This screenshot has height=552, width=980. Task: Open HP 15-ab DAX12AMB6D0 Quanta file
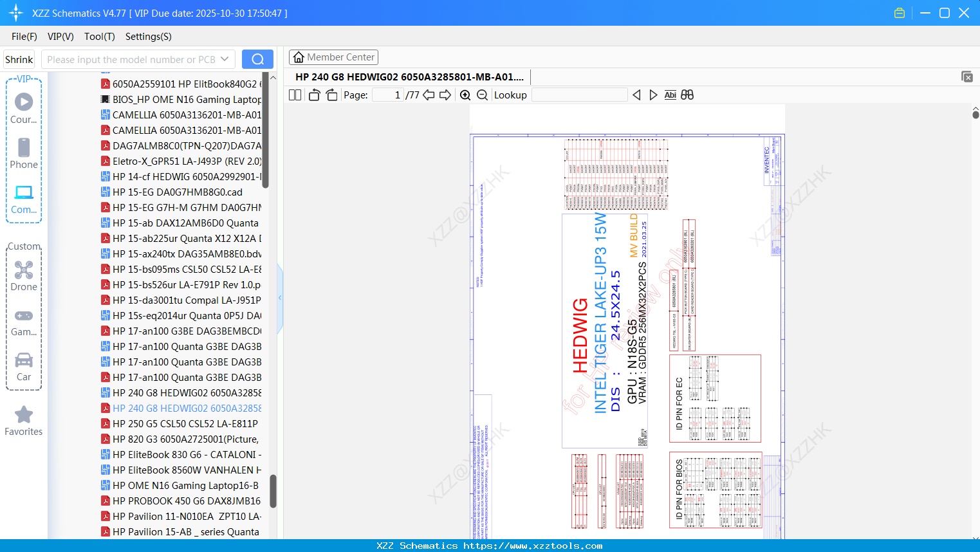tap(180, 223)
